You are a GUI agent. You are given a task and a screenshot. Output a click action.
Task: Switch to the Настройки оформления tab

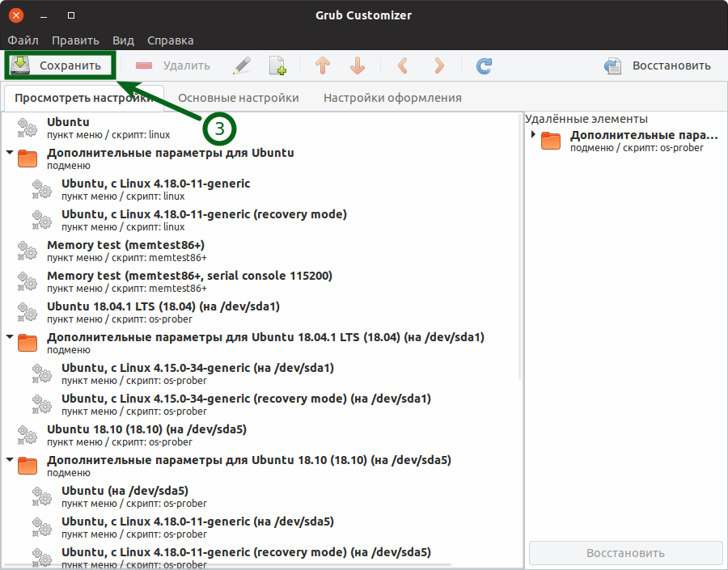click(392, 98)
